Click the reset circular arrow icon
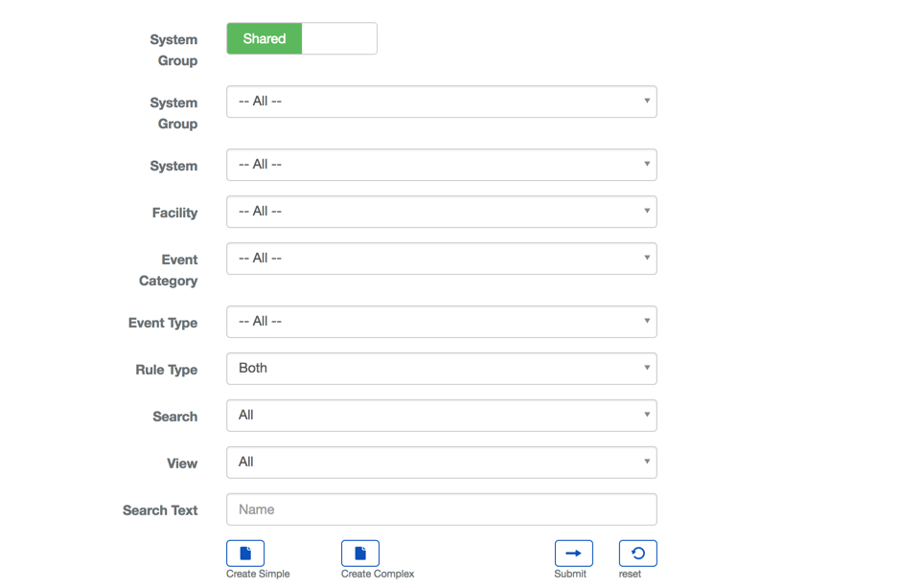Image resolution: width=921 pixels, height=588 pixels. pos(637,554)
